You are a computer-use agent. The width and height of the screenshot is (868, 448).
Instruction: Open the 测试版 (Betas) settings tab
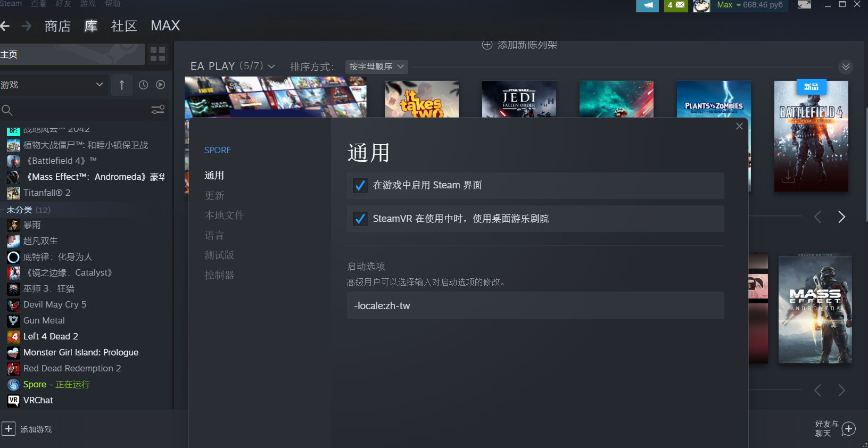click(x=219, y=255)
